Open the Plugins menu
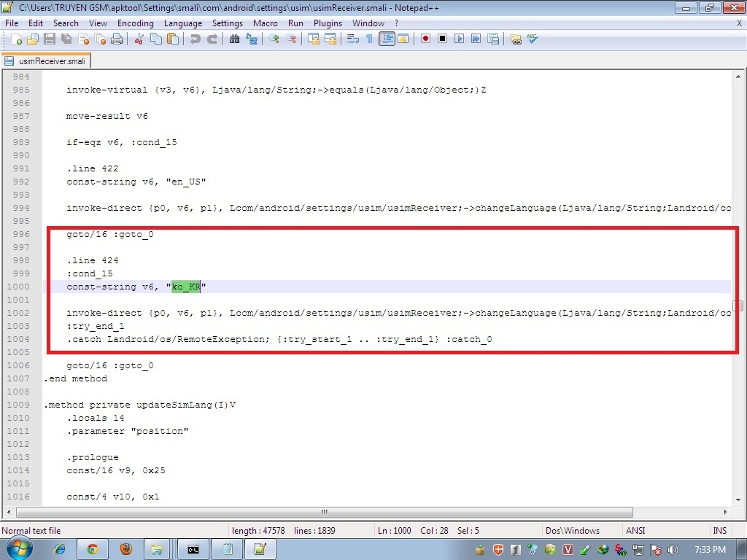The height and width of the screenshot is (560, 747). pyautogui.click(x=328, y=23)
